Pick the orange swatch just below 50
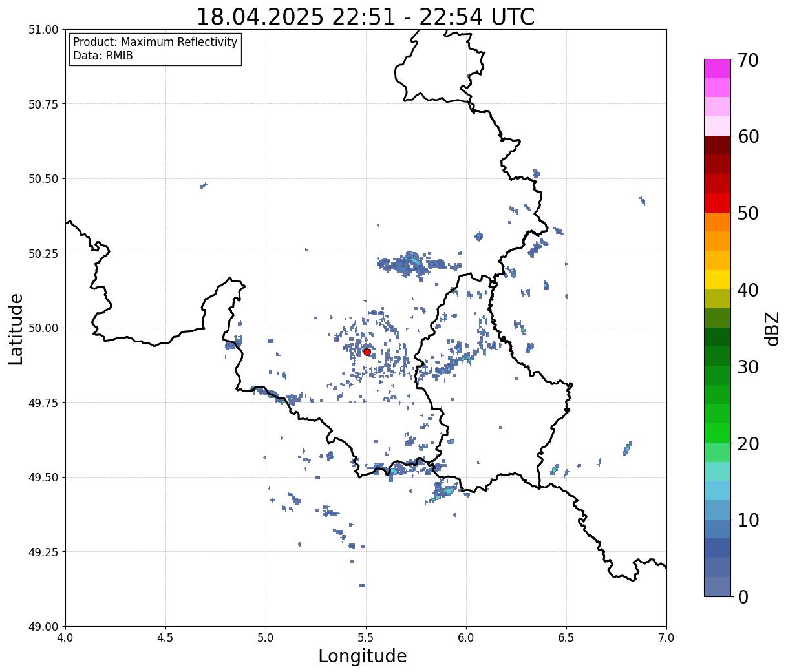The image size is (788, 672). coord(718,222)
